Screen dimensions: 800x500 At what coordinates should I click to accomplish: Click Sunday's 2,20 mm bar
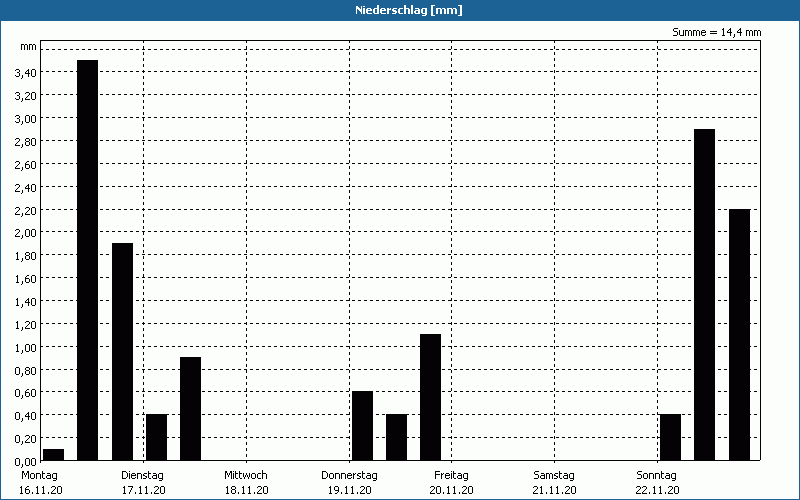coord(740,335)
